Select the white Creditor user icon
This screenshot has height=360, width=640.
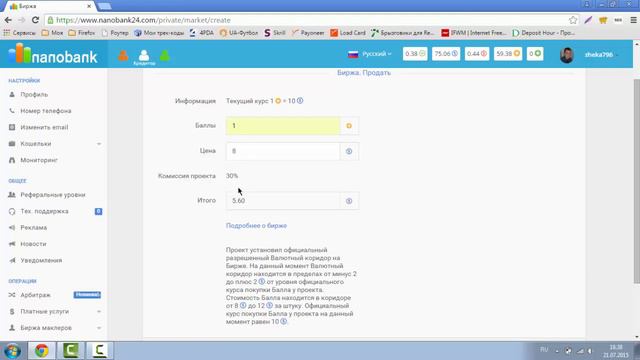point(144,57)
